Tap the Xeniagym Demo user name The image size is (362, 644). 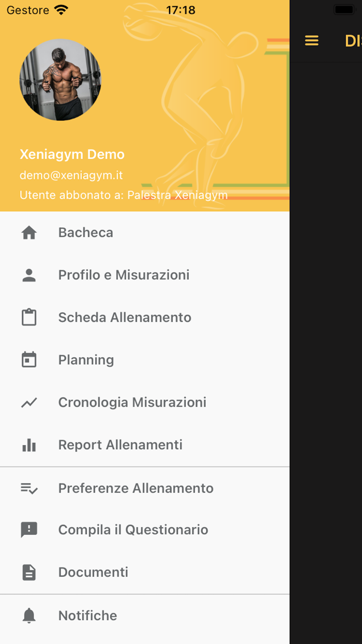[72, 154]
